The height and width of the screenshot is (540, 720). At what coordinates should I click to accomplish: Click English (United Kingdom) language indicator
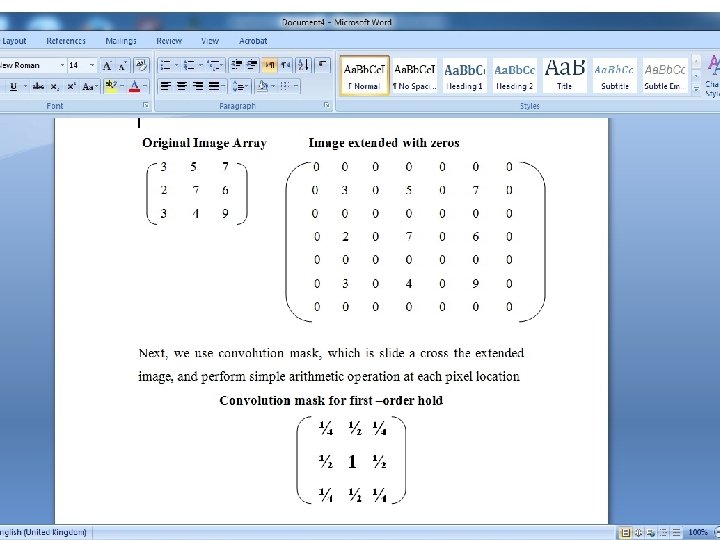(44, 533)
